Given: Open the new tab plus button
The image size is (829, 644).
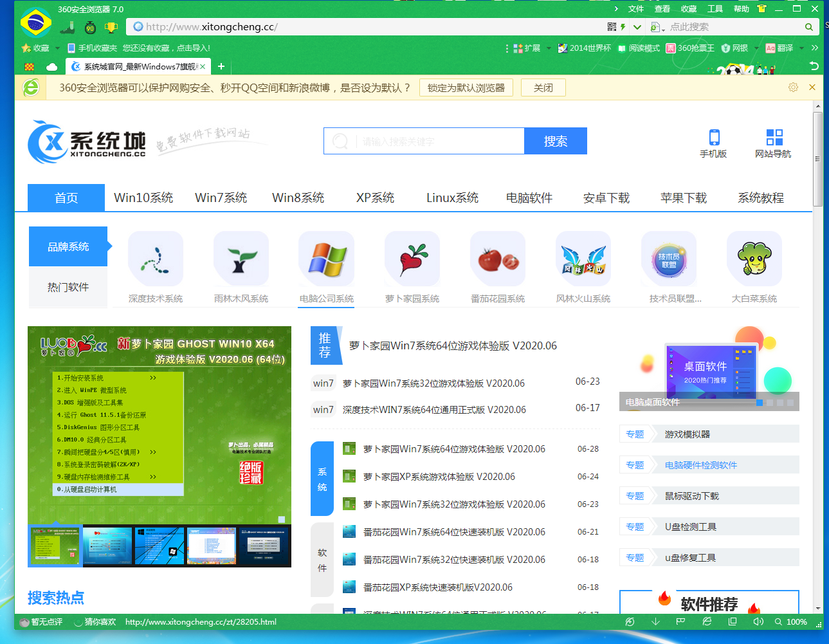Looking at the screenshot, I should coord(221,66).
